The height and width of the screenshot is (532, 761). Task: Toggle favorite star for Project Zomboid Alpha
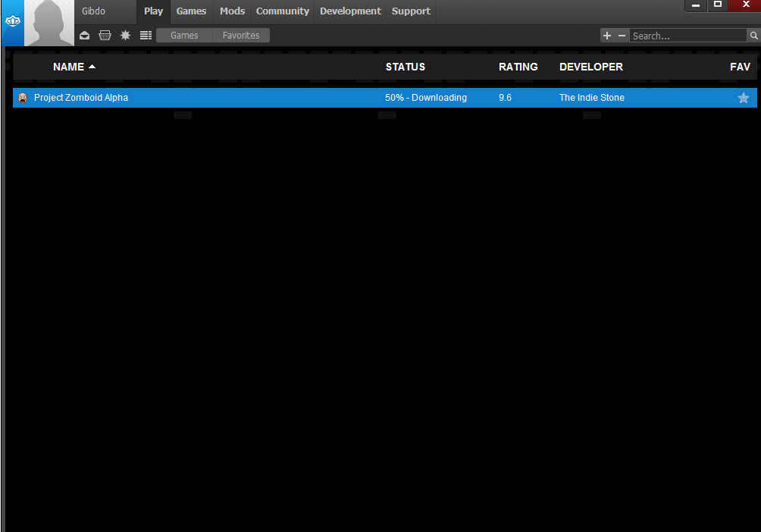point(743,98)
